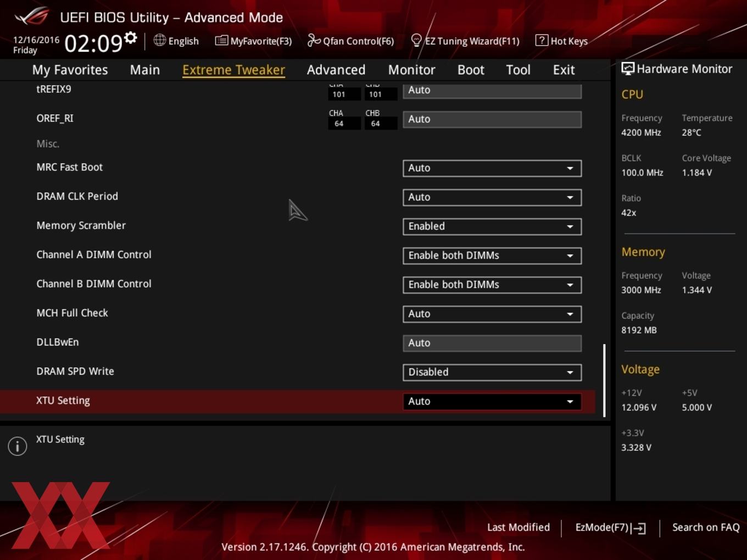
Task: Click the EzMode exit arrow icon
Action: point(638,528)
